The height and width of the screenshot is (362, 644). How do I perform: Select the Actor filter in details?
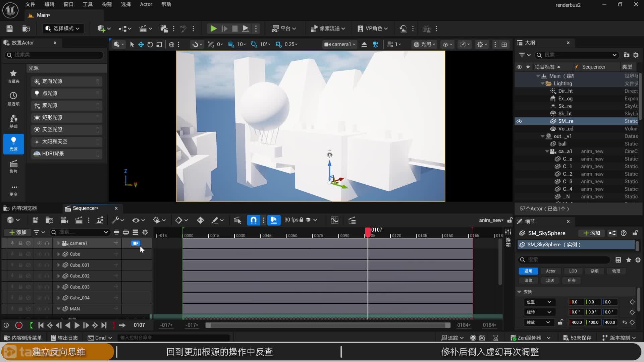coord(551,271)
